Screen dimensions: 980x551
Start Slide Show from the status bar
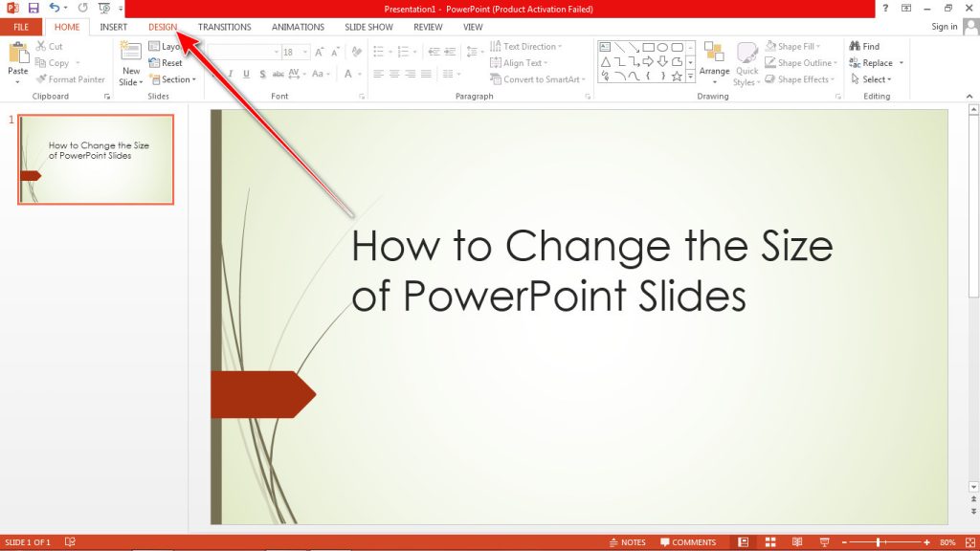point(825,541)
